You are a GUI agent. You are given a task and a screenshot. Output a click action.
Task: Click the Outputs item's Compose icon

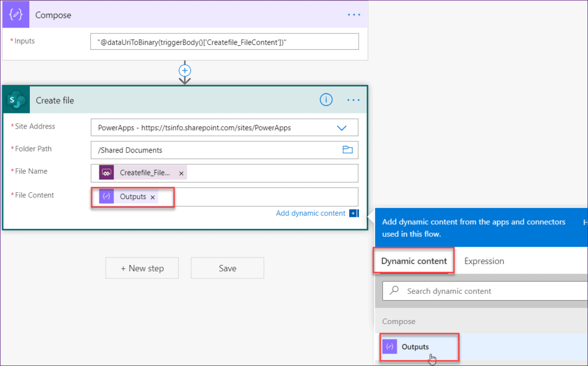[390, 346]
